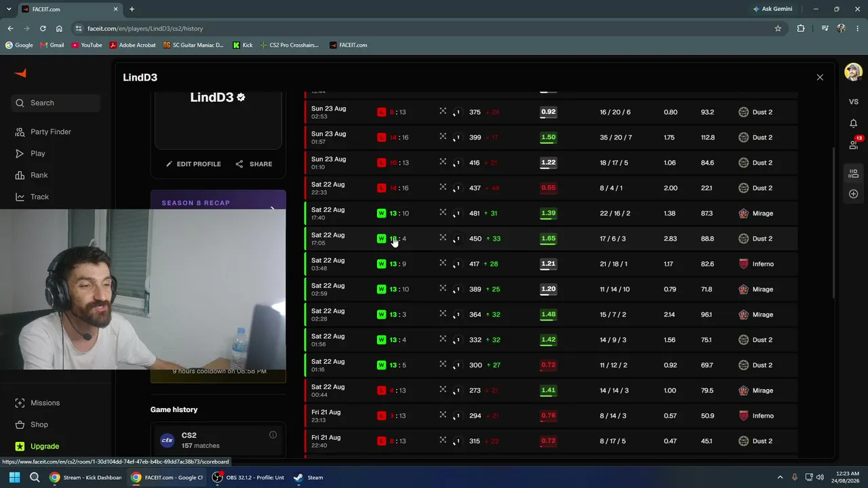
Task: Open the VS icon in right rail
Action: coord(854,102)
